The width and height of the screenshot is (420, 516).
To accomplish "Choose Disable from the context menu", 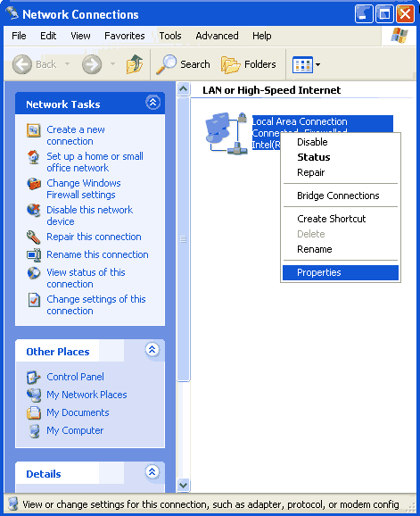I will coord(341,142).
